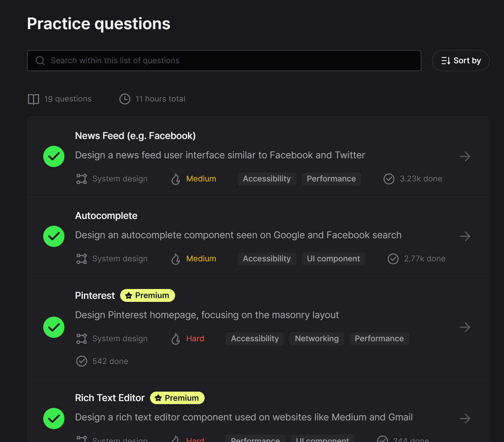This screenshot has width=504, height=442.
Task: Toggle the green completion checkmark on Autocomplete
Action: pyautogui.click(x=53, y=236)
